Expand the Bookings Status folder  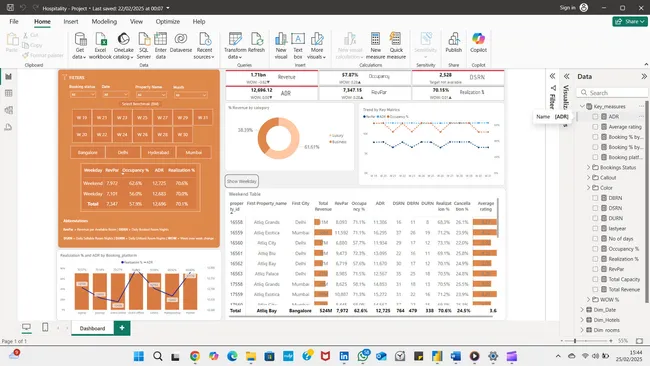click(x=588, y=167)
